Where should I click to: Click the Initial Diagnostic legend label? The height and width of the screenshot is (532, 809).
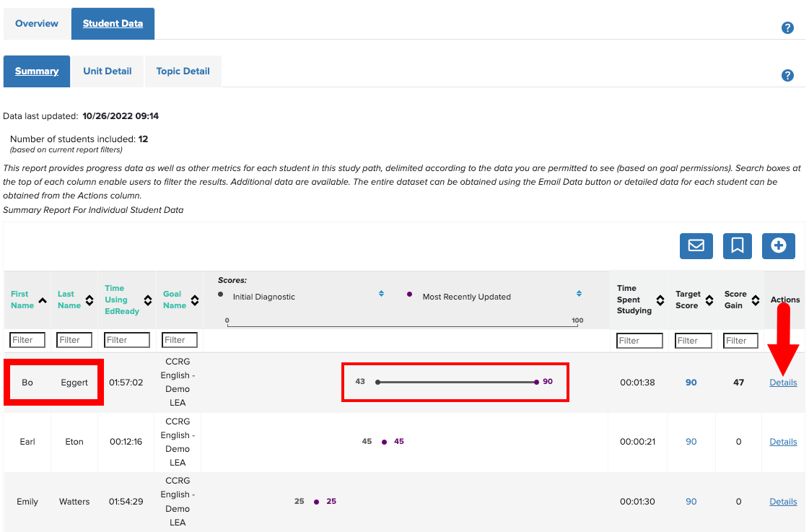tap(263, 297)
